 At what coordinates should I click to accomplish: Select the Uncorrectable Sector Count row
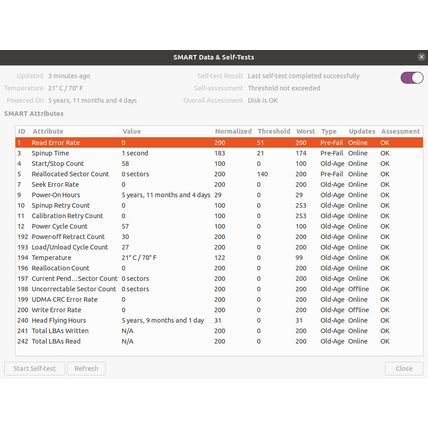[x=219, y=289]
